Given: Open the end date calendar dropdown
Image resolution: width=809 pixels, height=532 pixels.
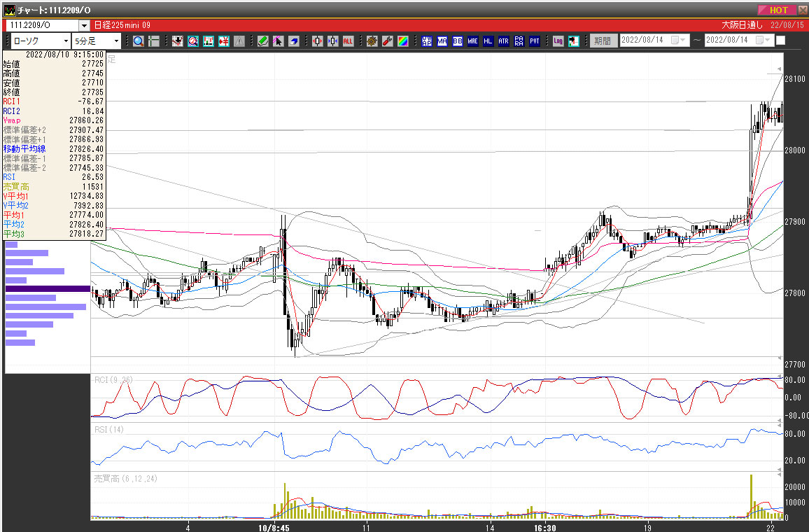Looking at the screenshot, I should click(x=763, y=40).
